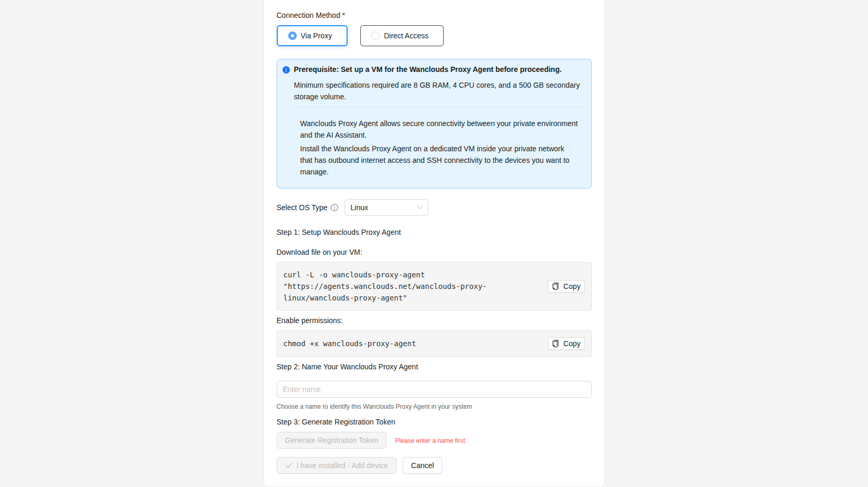The width and height of the screenshot is (868, 487).
Task: Click the curl command code text
Action: [384, 286]
